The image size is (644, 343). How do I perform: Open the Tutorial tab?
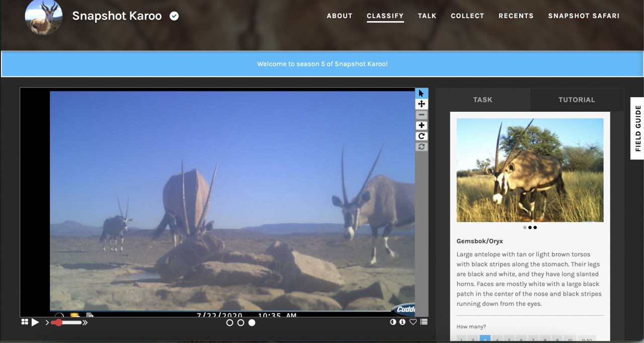click(x=577, y=100)
